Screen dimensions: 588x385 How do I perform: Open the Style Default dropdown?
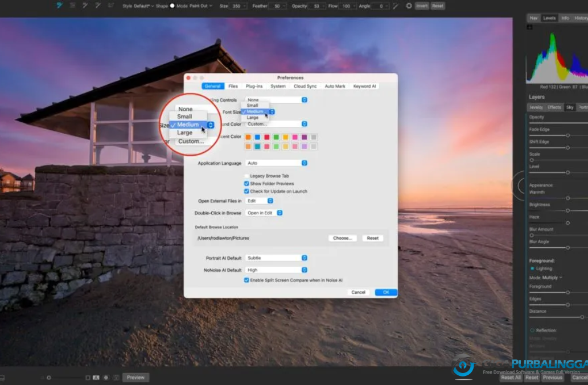pyautogui.click(x=143, y=6)
